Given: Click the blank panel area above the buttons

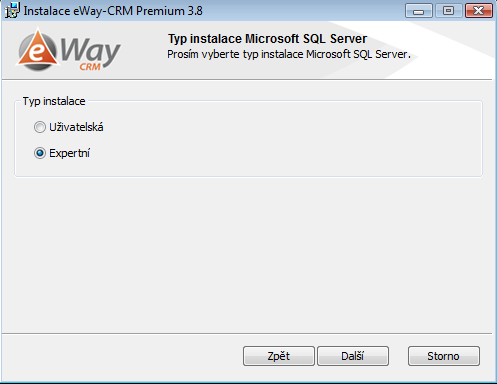Looking at the screenshot, I should [247, 257].
